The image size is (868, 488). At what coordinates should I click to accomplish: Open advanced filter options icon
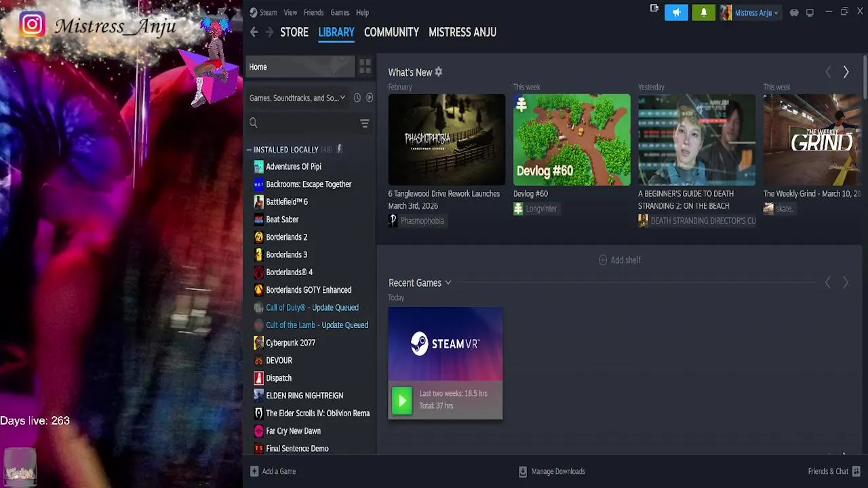pyautogui.click(x=364, y=123)
